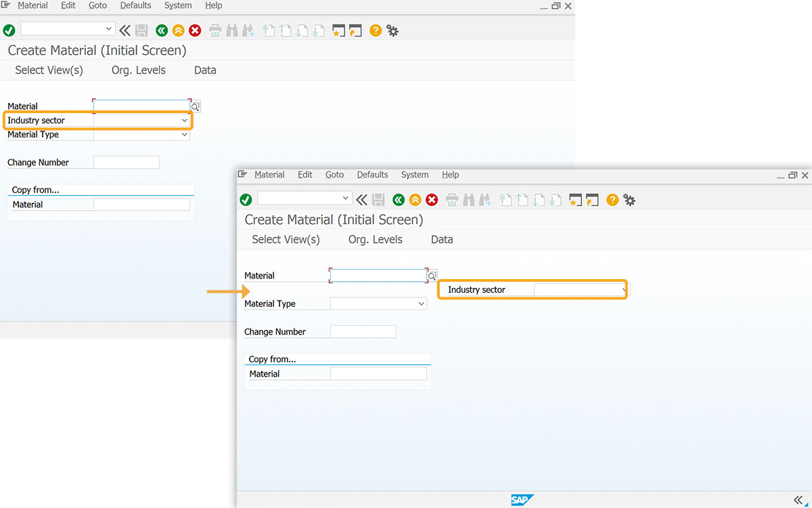Image resolution: width=812 pixels, height=508 pixels.
Task: Click Find Next binoculars-plus icon, front window
Action: click(485, 200)
